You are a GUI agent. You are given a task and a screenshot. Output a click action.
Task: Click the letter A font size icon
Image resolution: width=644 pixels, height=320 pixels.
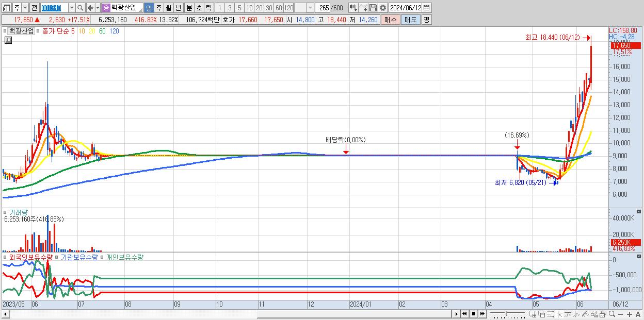[638, 314]
